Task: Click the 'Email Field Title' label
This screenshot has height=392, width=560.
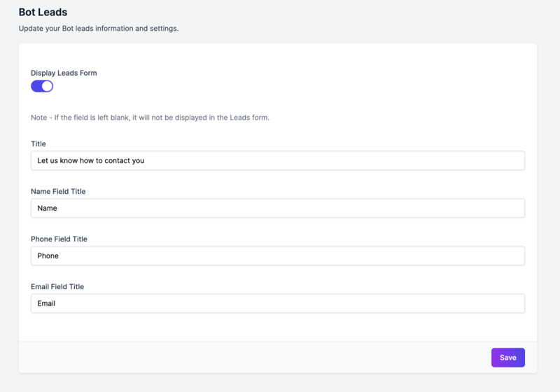Action: click(57, 286)
